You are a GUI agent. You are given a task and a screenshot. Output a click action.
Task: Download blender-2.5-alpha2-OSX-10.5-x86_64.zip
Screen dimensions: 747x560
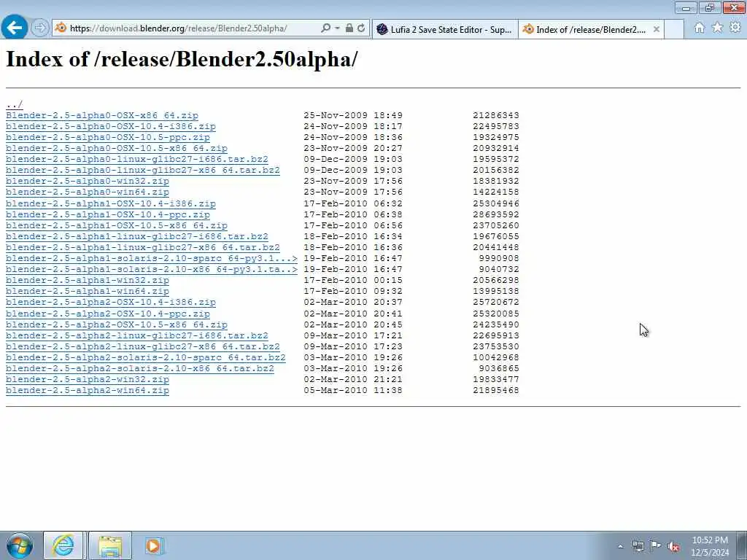(x=117, y=324)
